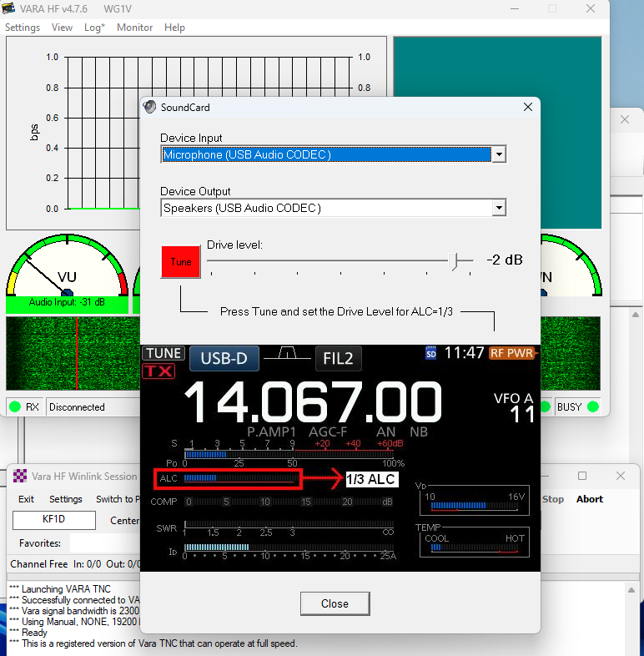Click Abort in Winlink Session window
The width and height of the screenshot is (644, 656).
point(589,499)
